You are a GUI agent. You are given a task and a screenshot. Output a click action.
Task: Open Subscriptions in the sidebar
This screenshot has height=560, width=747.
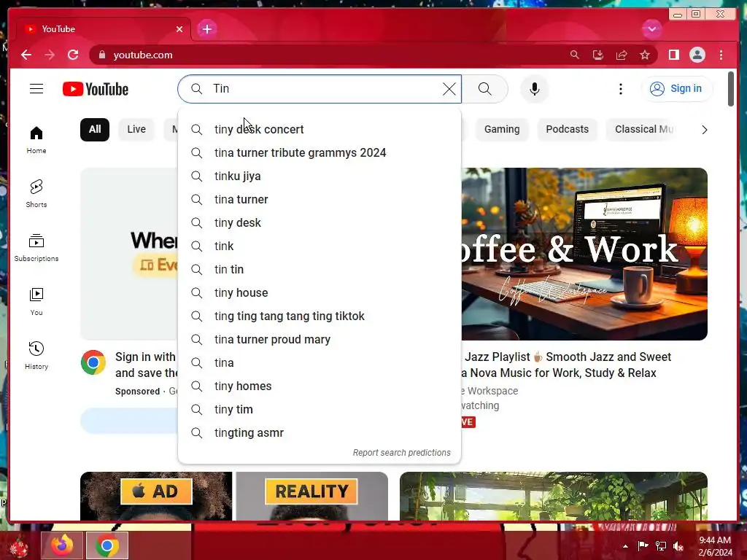pyautogui.click(x=36, y=248)
